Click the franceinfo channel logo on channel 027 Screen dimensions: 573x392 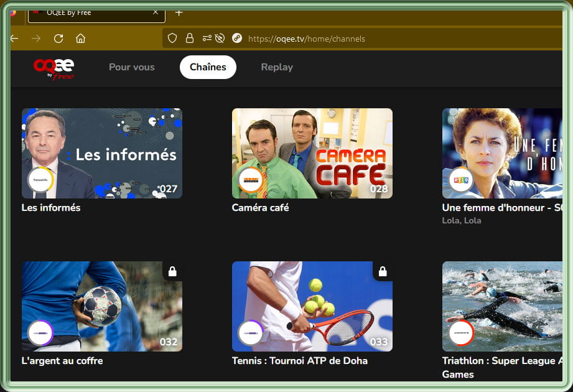pos(40,180)
